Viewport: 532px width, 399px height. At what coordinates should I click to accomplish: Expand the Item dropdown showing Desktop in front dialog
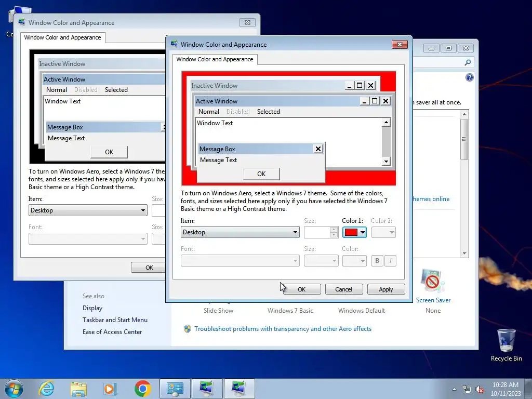coord(240,232)
